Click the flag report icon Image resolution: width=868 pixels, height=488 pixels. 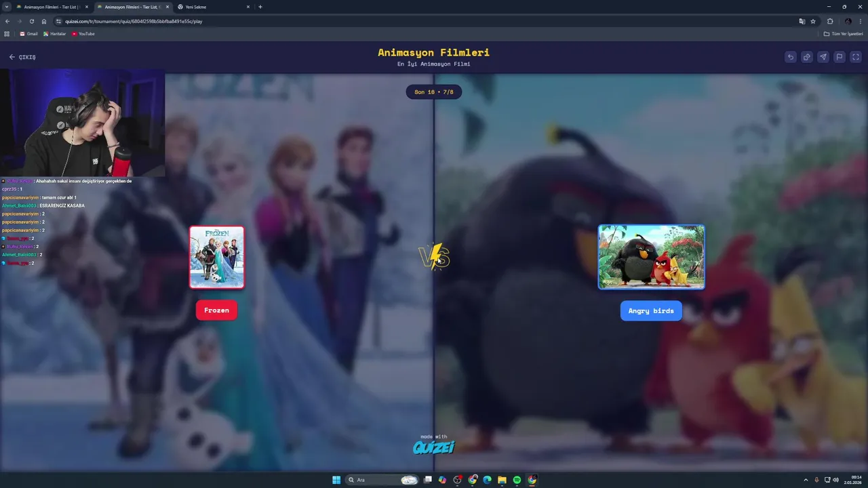click(839, 57)
